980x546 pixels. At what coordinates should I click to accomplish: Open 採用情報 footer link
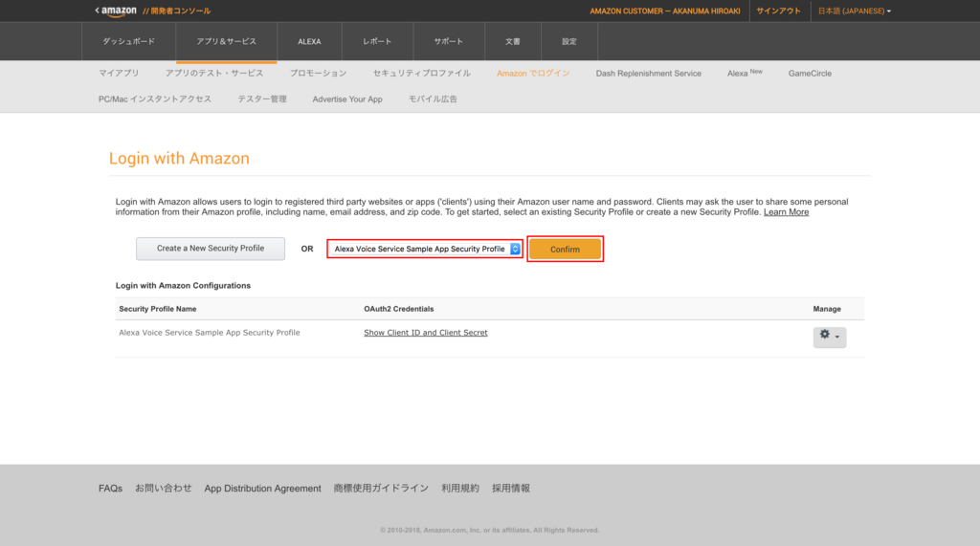(511, 489)
